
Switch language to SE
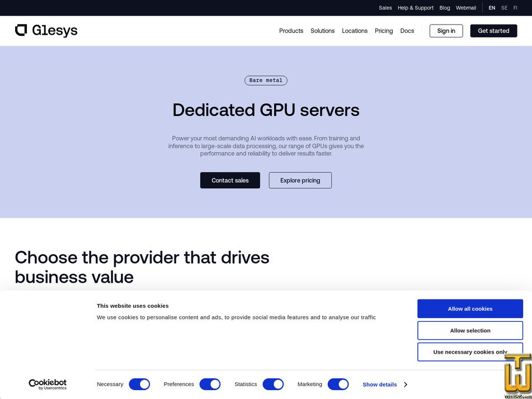[x=505, y=8]
